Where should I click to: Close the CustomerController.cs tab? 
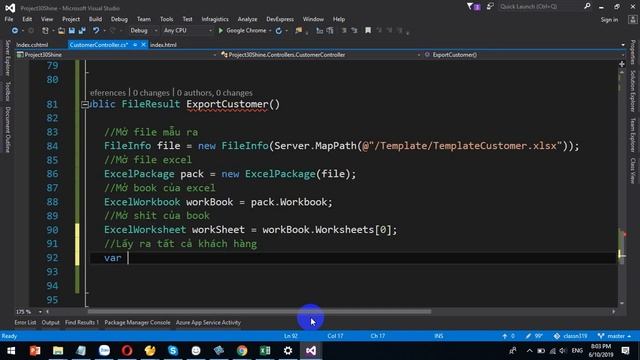tap(143, 45)
